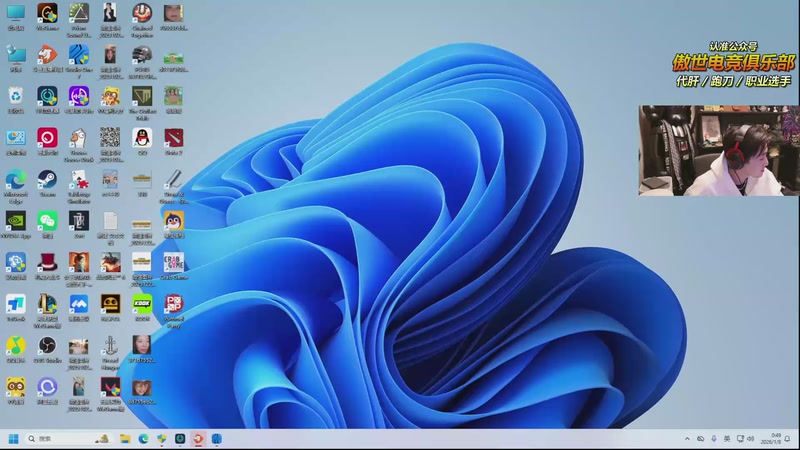This screenshot has height=450, width=800.
Task: Launch the QQ penguin shortcut
Action: tap(142, 138)
